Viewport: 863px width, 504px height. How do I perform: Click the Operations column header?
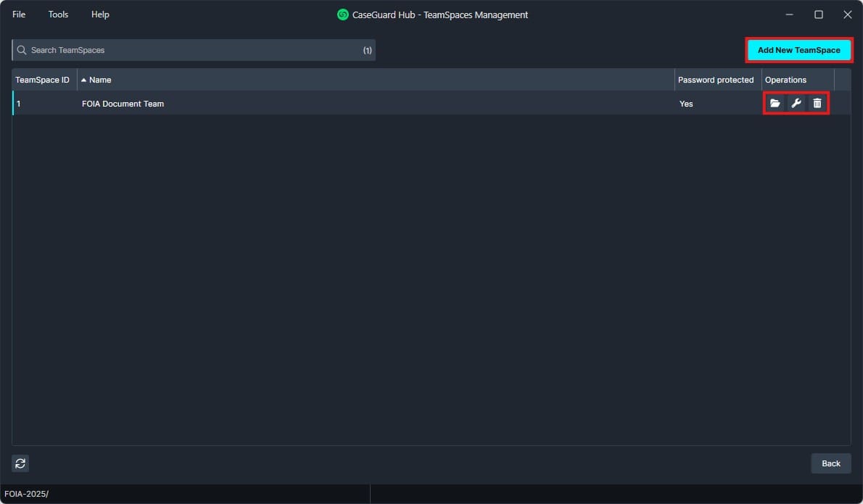pos(798,80)
